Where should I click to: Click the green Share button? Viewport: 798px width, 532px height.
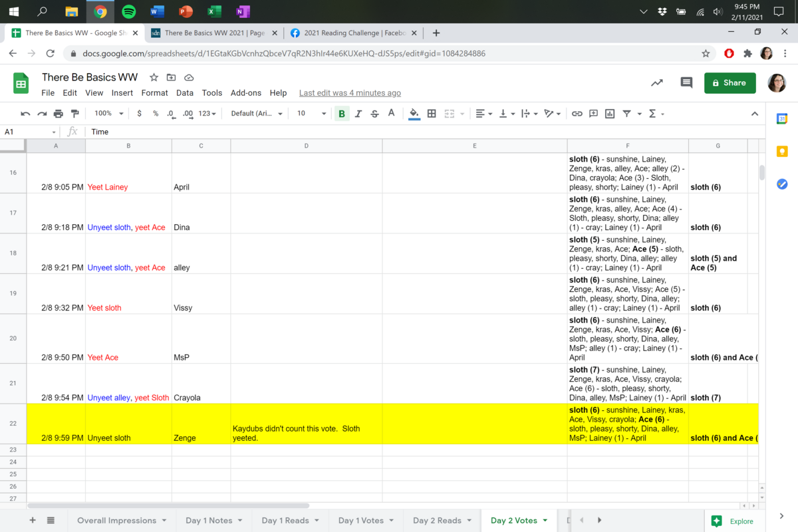[730, 83]
